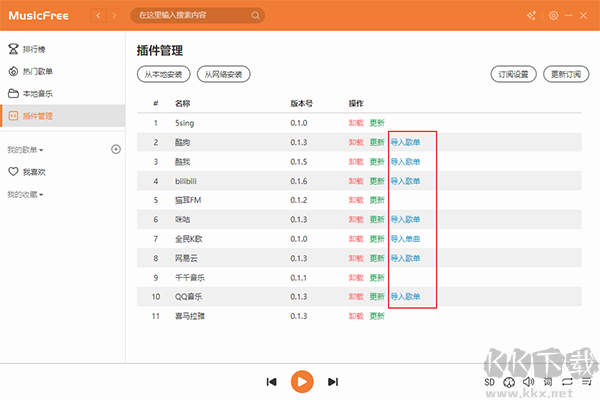Click the search magnifier icon

(255, 15)
